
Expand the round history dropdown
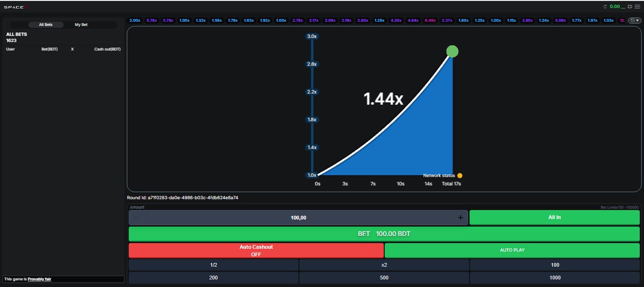click(635, 20)
